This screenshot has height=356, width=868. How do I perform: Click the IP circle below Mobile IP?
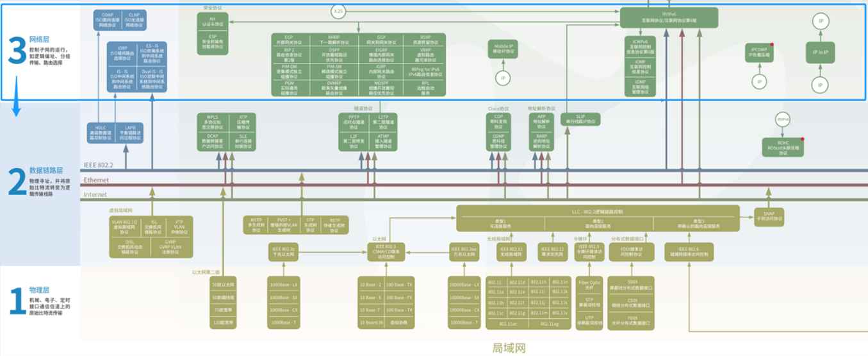[504, 78]
